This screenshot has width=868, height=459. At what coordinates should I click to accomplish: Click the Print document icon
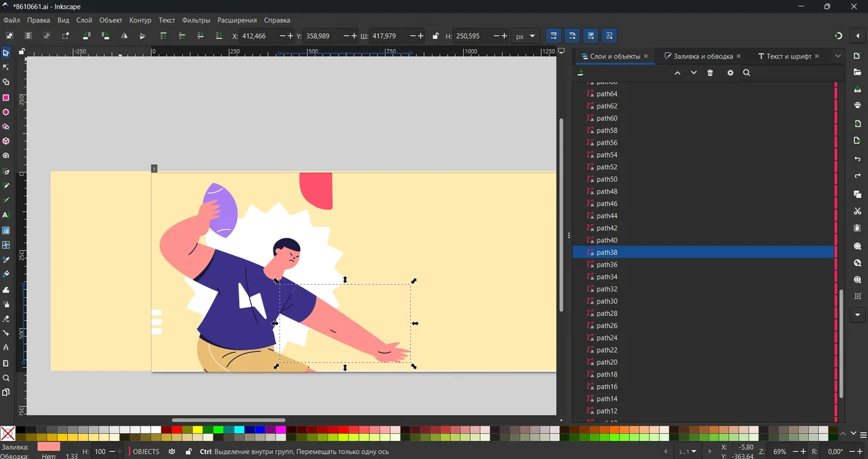point(857,106)
